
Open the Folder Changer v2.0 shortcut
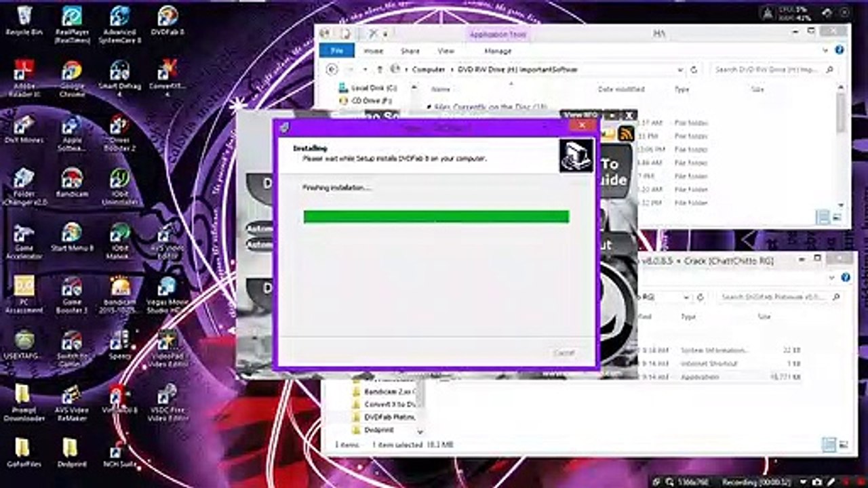24,187
